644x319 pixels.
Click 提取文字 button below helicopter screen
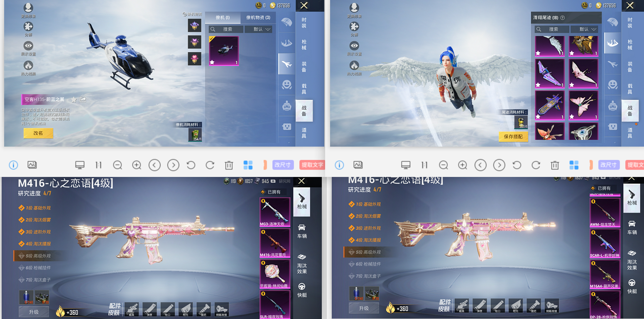coord(312,165)
